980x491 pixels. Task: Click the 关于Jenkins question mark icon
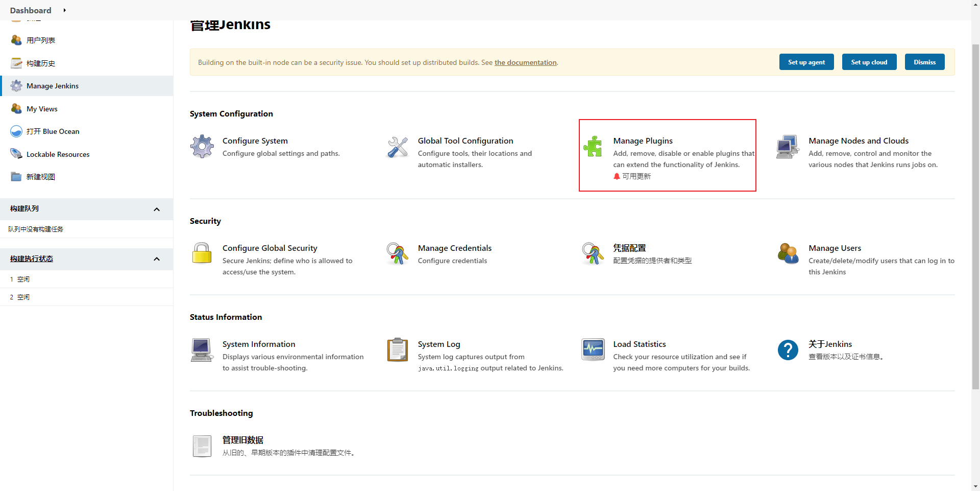point(788,350)
